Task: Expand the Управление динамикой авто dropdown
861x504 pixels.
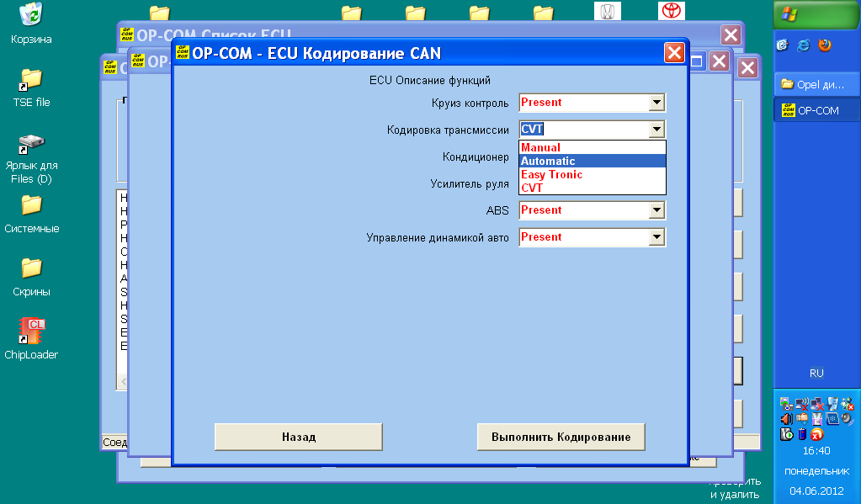Action: [656, 236]
